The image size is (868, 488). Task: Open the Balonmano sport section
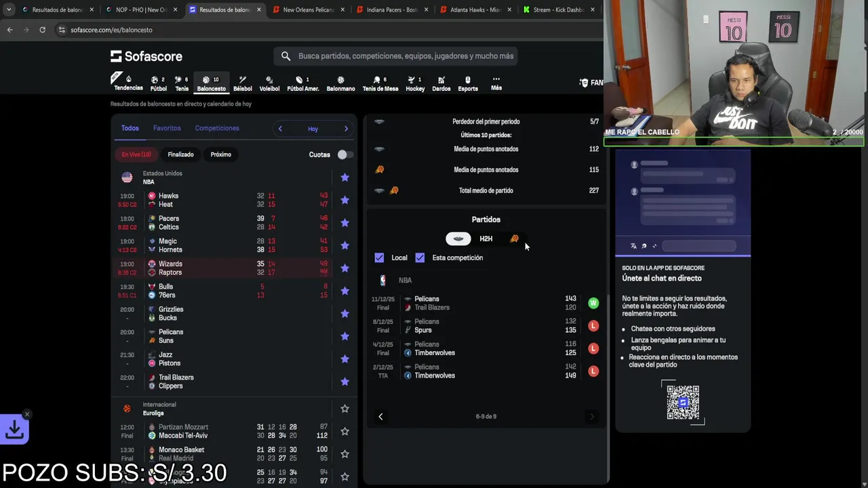point(340,83)
